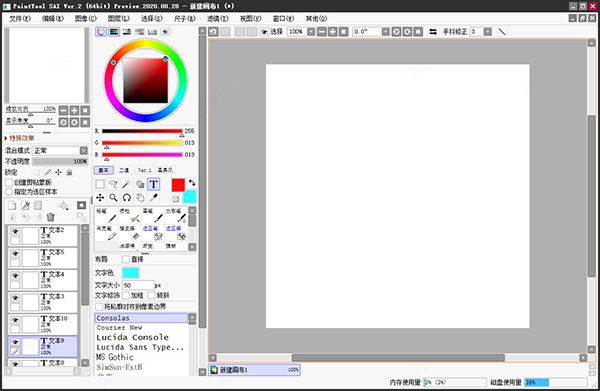Select the lasso selection tool
This screenshot has width=600, height=391.
click(x=113, y=184)
